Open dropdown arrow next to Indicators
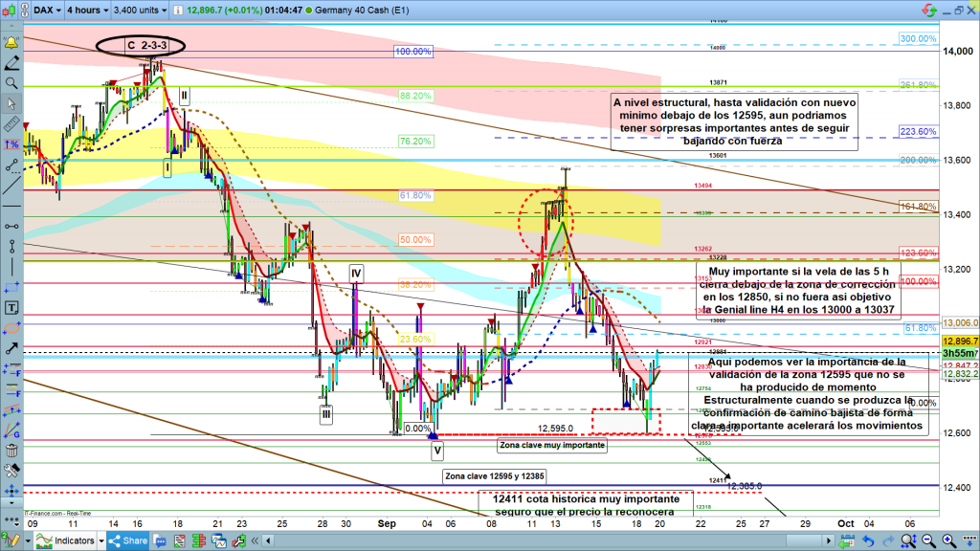980x551 pixels. tap(101, 541)
